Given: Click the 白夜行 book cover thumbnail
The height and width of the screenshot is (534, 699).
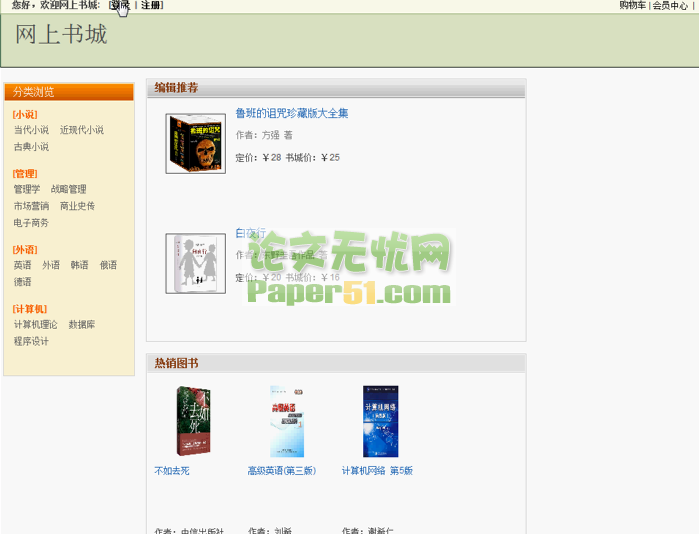Looking at the screenshot, I should [196, 263].
